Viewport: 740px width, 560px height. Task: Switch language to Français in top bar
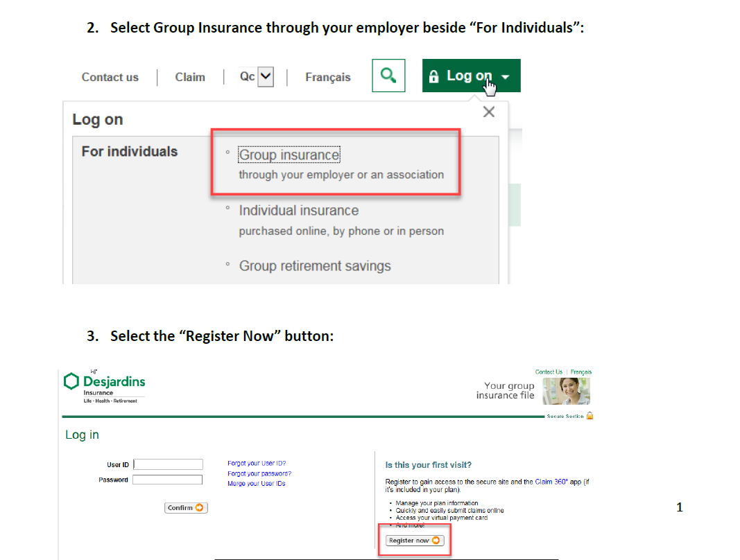[328, 78]
